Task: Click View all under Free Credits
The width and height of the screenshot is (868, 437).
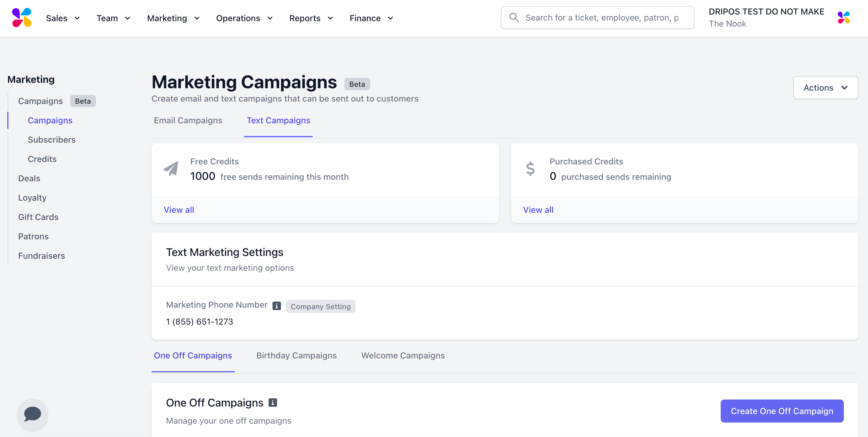Action: (x=179, y=210)
